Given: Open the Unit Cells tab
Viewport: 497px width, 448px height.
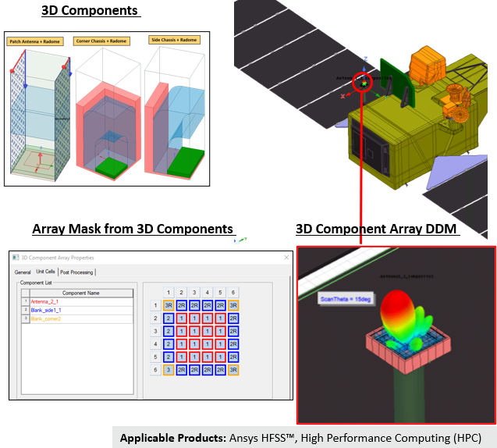Looking at the screenshot, I should 45,272.
